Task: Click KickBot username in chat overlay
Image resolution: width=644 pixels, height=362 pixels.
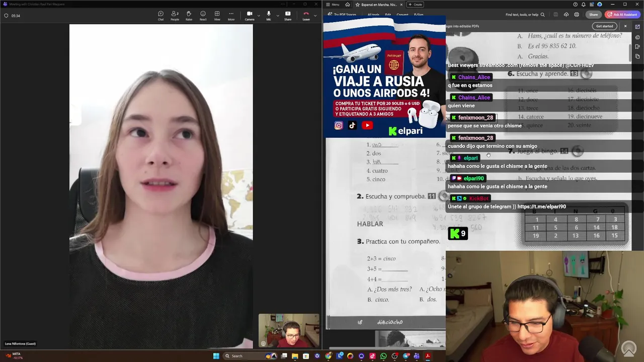Action: (x=478, y=199)
